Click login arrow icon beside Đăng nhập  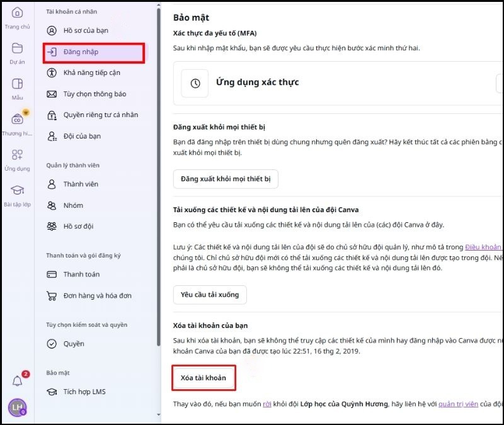pyautogui.click(x=52, y=52)
